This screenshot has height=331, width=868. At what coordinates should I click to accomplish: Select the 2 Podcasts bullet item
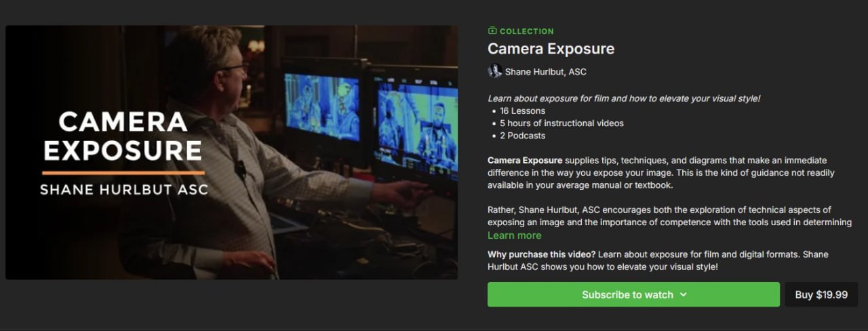coord(522,136)
